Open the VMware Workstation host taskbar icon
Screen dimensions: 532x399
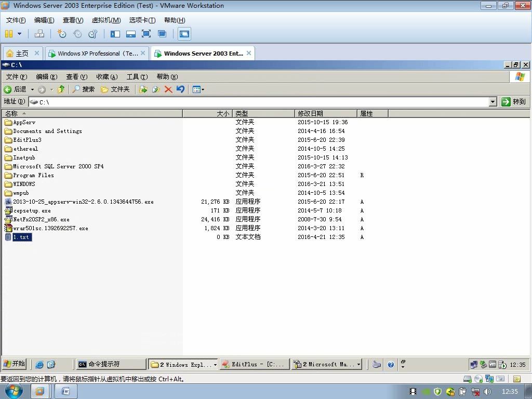(39, 392)
